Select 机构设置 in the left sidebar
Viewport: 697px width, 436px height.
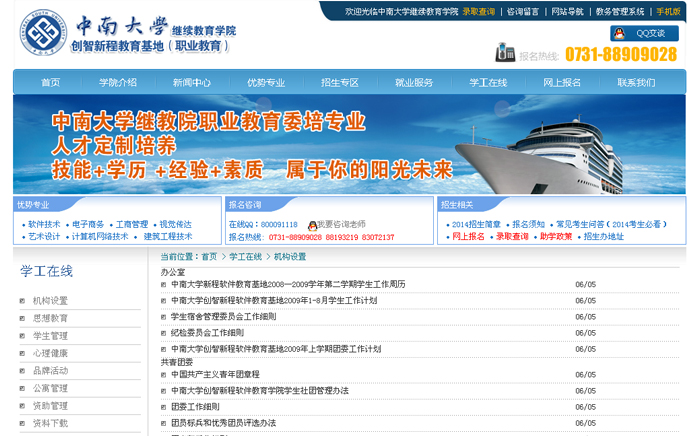pos(50,301)
